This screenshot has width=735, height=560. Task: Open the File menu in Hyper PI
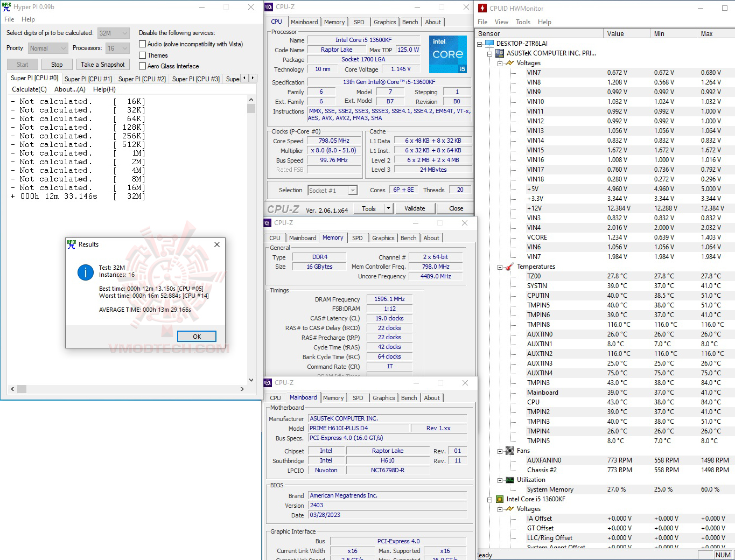(9, 19)
